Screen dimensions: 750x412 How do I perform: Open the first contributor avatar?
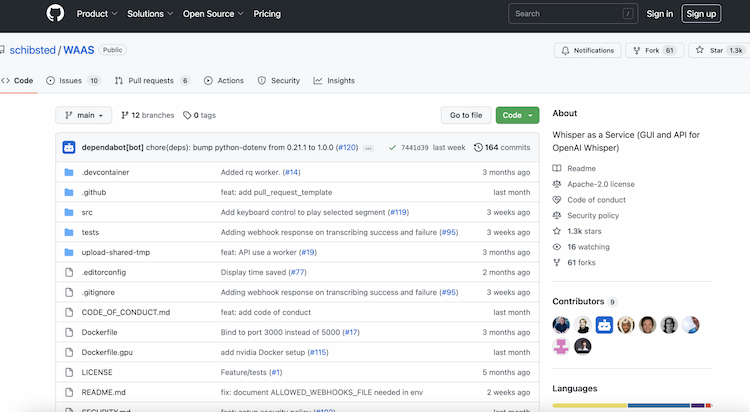(x=561, y=325)
